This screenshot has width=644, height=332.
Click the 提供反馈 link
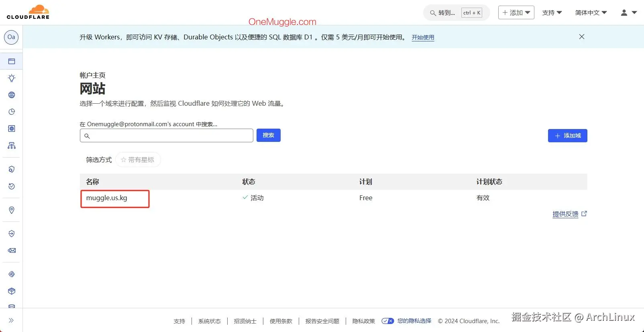tap(570, 214)
